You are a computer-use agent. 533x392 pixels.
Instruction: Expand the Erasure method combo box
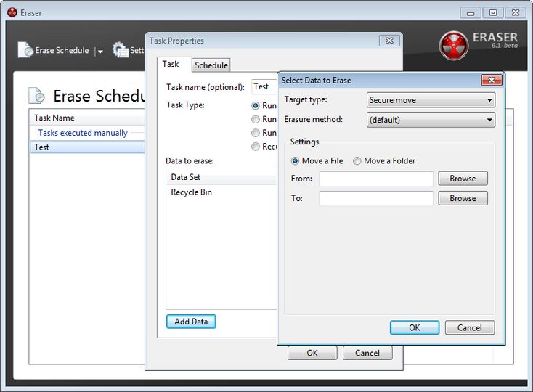click(431, 120)
